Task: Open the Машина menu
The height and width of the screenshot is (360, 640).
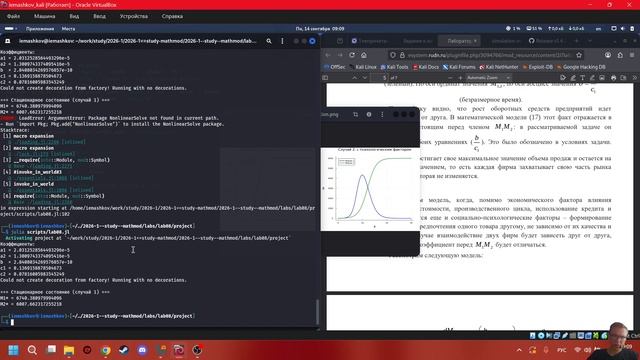Action: click(44, 16)
